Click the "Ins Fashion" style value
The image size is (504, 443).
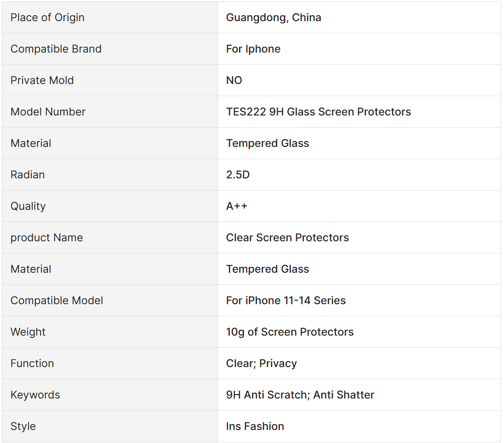[255, 426]
